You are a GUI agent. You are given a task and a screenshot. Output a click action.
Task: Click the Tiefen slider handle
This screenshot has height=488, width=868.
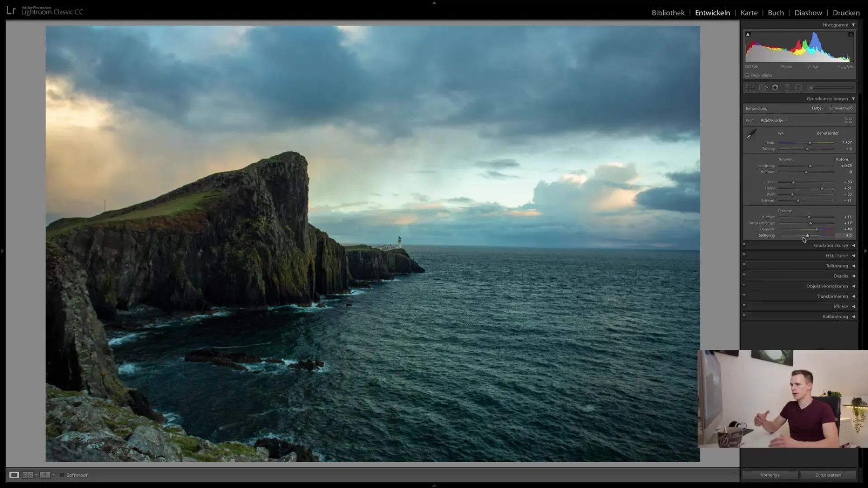[822, 188]
